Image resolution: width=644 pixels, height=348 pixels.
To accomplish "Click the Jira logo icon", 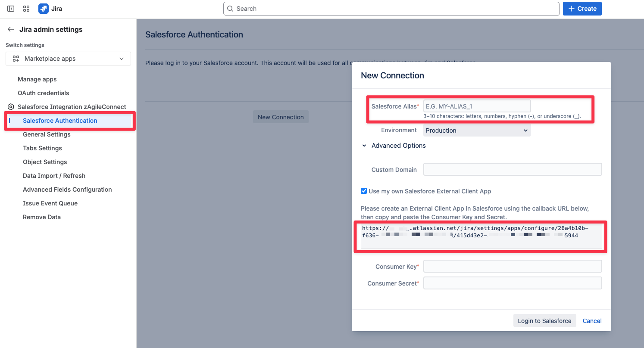I will coord(43,9).
